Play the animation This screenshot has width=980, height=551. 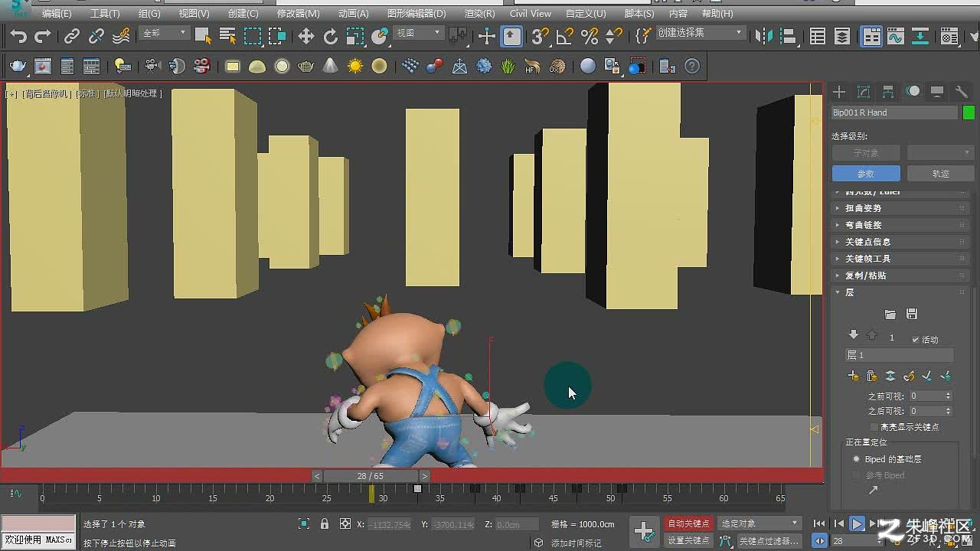click(x=857, y=524)
